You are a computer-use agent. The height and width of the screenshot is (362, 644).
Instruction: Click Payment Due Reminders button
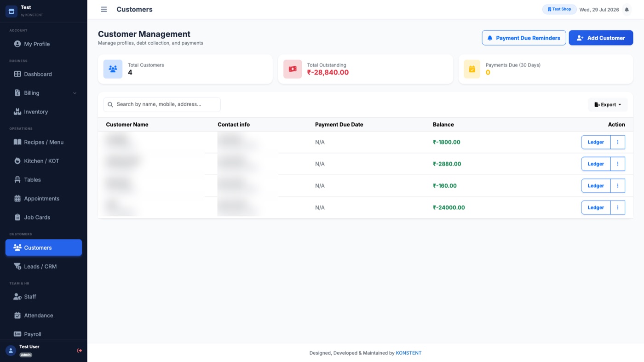(x=523, y=38)
